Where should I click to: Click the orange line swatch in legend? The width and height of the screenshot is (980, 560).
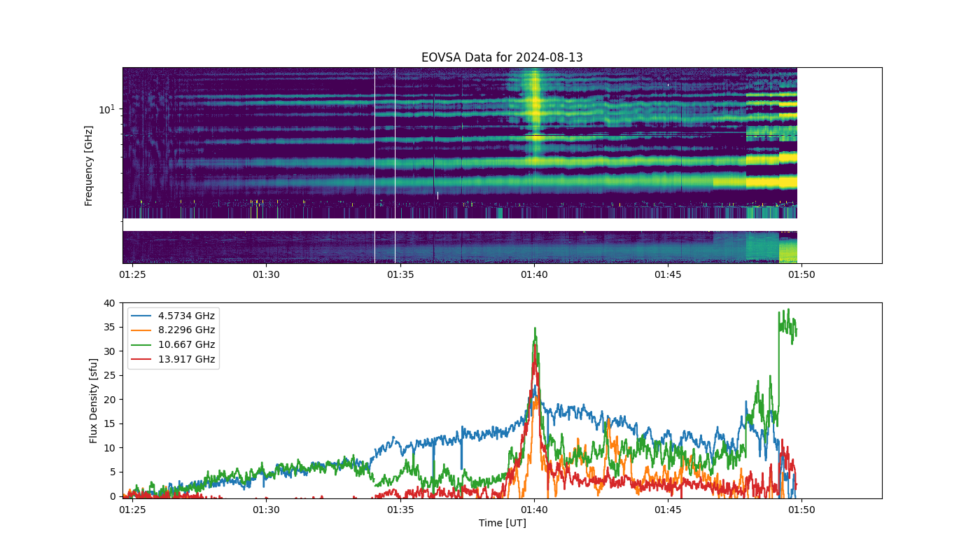pos(141,330)
